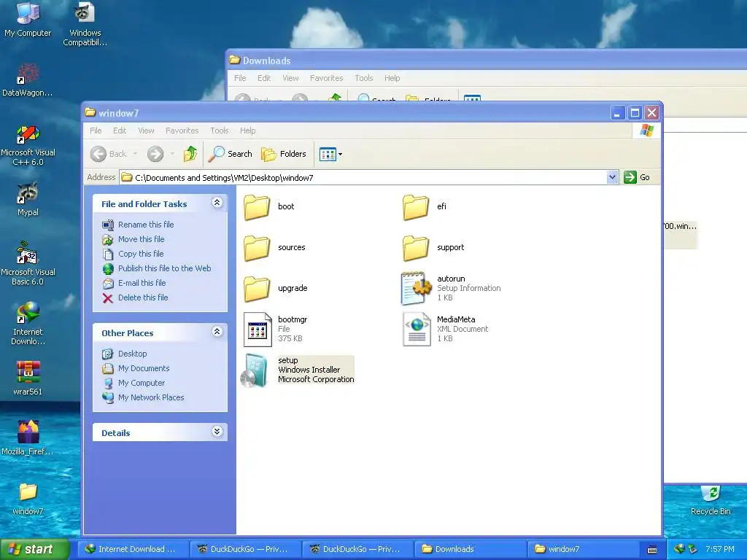Viewport: 747px width, 560px height.
Task: Switch to Internet Download taskbar button
Action: [x=133, y=549]
